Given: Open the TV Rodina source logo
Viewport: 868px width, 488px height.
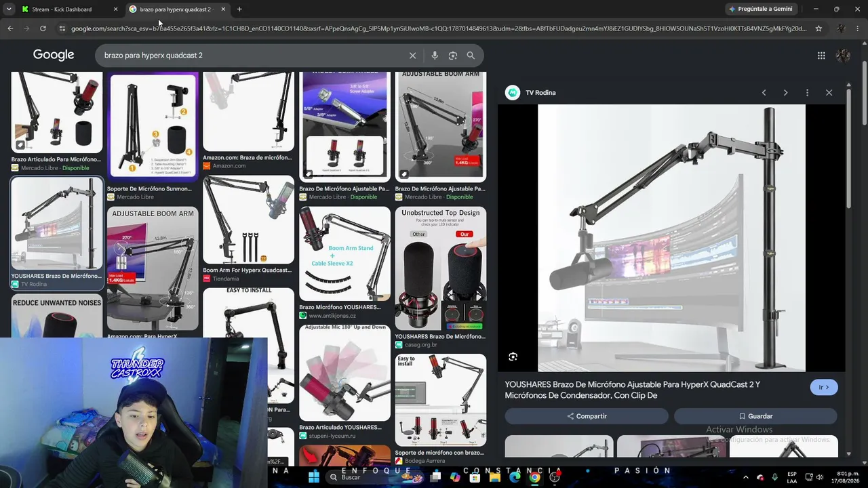Looking at the screenshot, I should [513, 93].
